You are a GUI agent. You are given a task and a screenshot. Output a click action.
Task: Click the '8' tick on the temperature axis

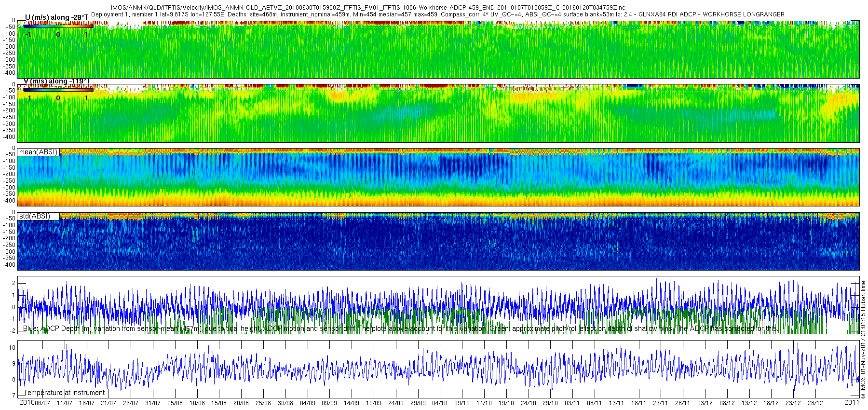pyautogui.click(x=14, y=380)
